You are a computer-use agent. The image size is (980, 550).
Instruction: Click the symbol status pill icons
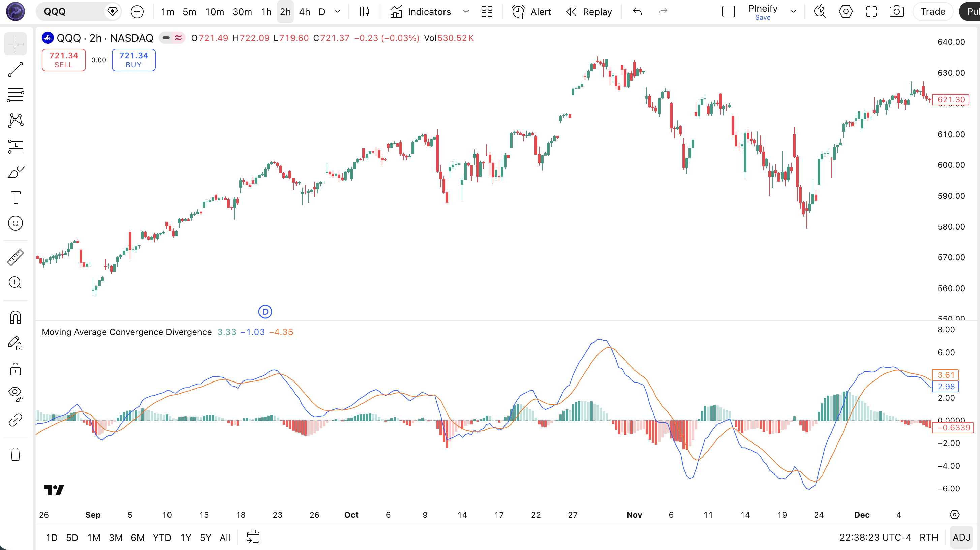pyautogui.click(x=172, y=38)
